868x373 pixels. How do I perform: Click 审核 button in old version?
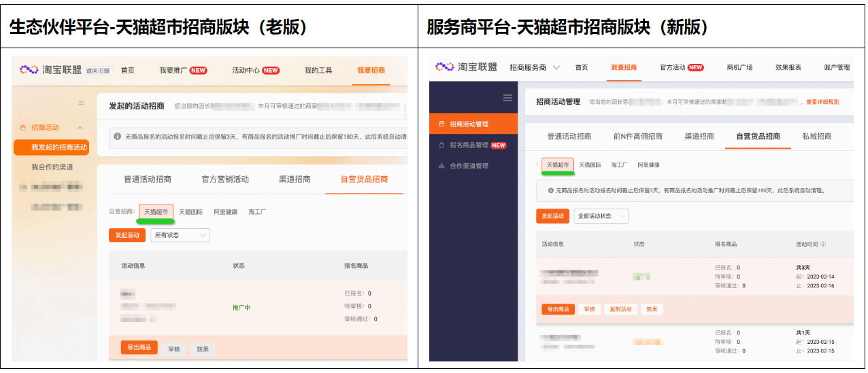pos(174,349)
